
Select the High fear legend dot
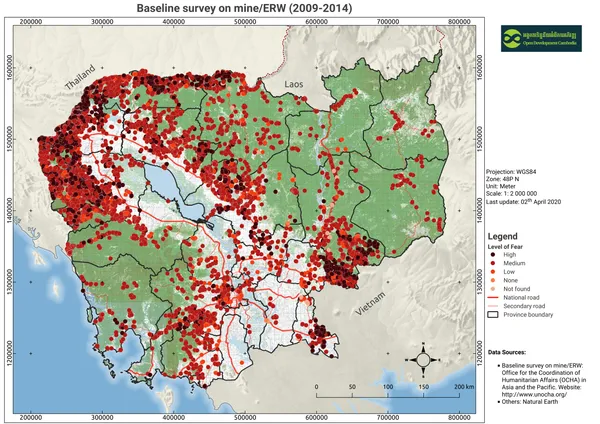pyautogui.click(x=494, y=255)
